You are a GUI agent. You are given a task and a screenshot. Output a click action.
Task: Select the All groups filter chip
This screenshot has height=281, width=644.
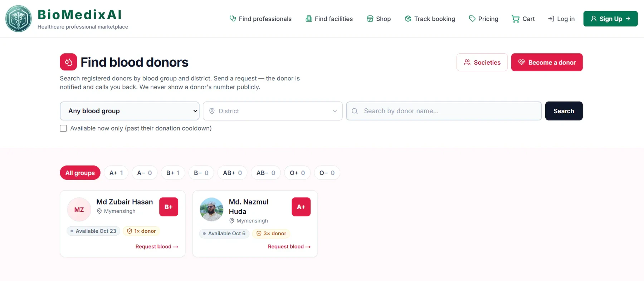(x=80, y=173)
